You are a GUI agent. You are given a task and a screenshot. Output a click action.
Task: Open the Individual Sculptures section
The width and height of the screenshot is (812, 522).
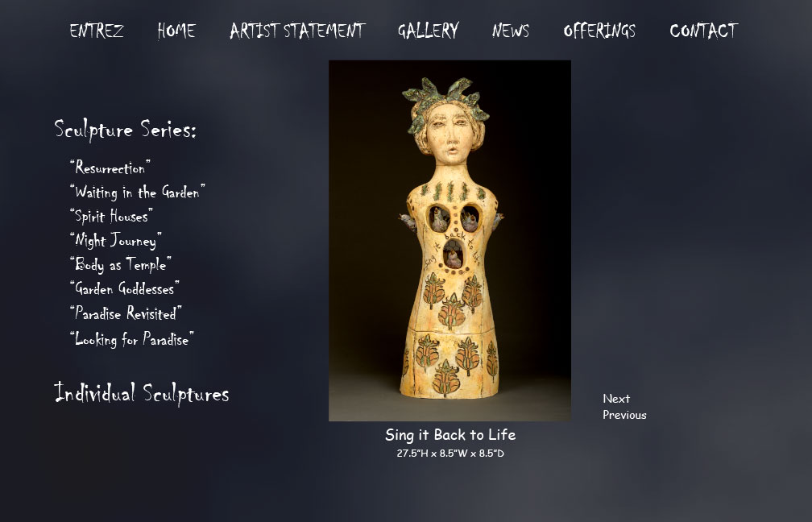pyautogui.click(x=142, y=393)
